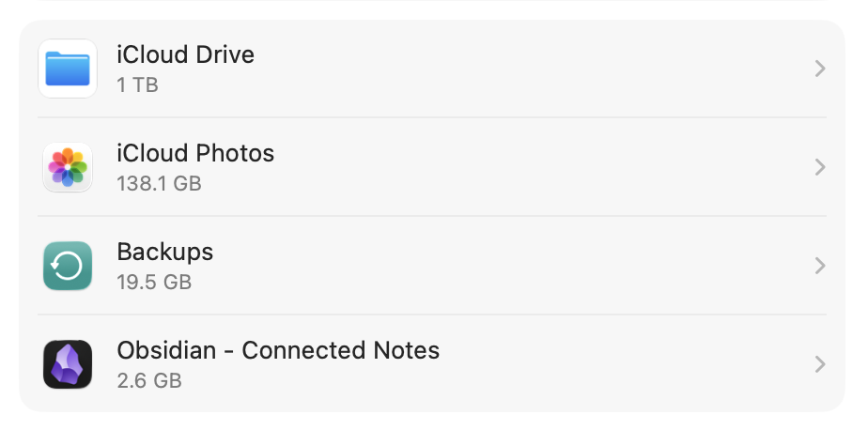Click the chevron beside iCloud Photos

[x=819, y=167]
